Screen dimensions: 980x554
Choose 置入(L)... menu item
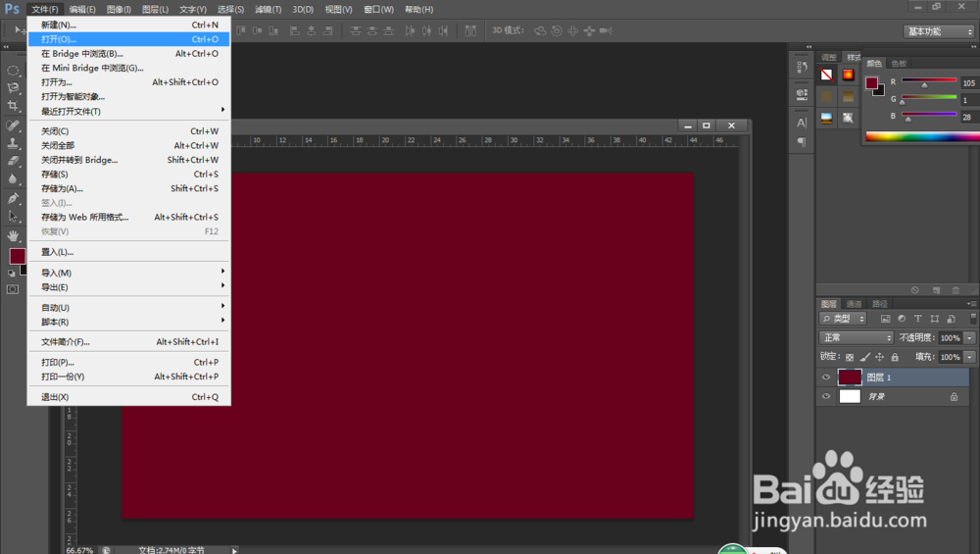coord(128,252)
